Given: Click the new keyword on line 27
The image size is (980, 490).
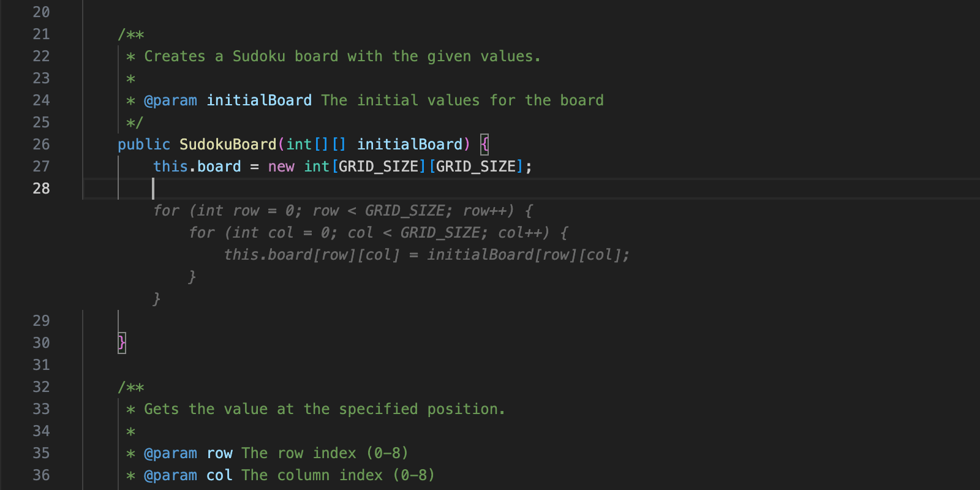Looking at the screenshot, I should click(281, 167).
